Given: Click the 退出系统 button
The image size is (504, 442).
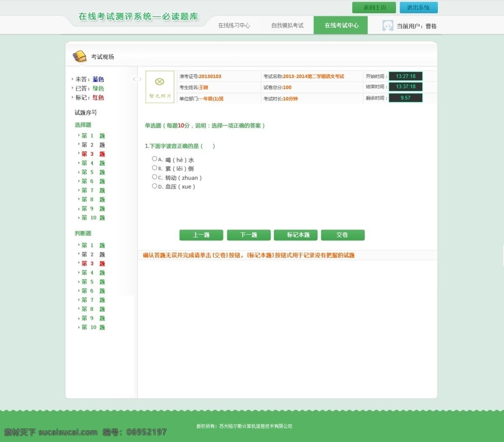Looking at the screenshot, I should (418, 8).
